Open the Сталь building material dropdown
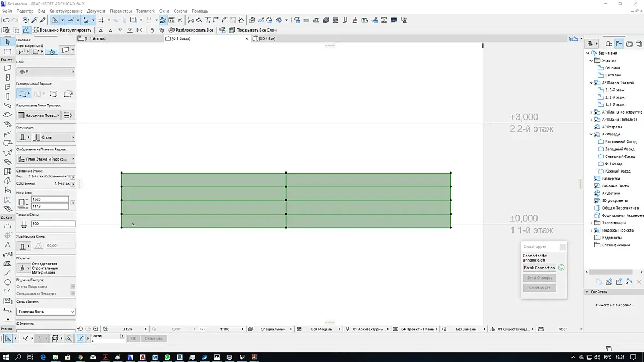This screenshot has height=362, width=644. tap(53, 137)
